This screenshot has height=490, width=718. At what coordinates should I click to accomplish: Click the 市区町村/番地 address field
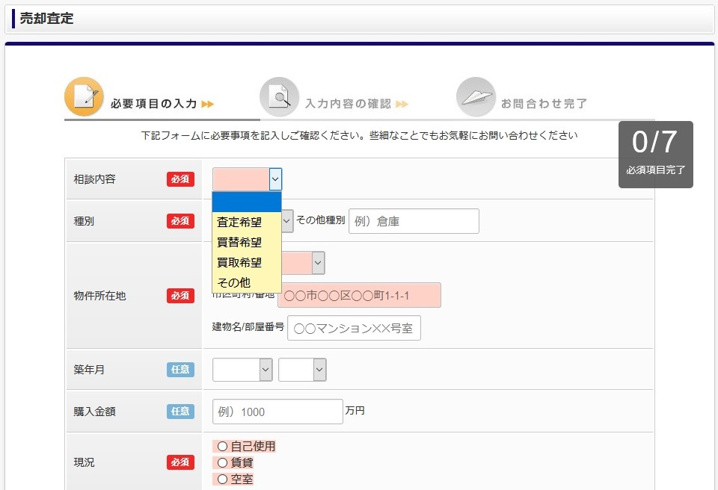(359, 295)
